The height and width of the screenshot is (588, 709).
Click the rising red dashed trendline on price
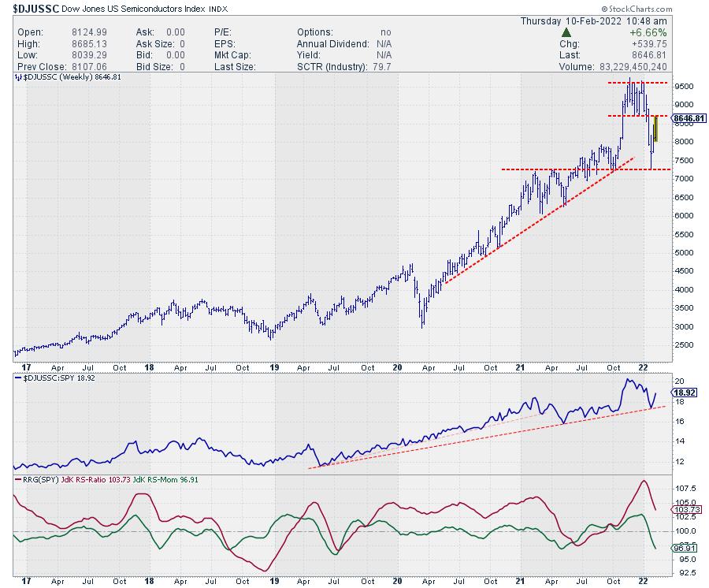[536, 216]
